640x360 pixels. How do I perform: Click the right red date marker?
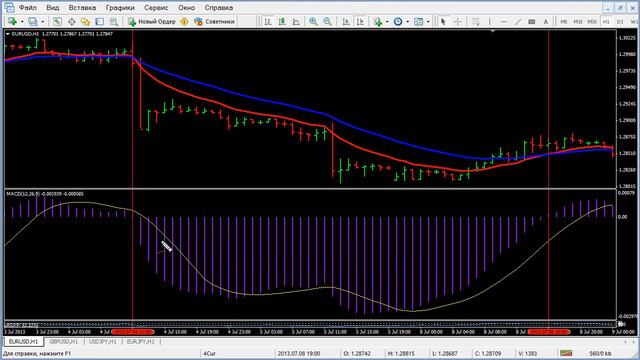click(549, 332)
